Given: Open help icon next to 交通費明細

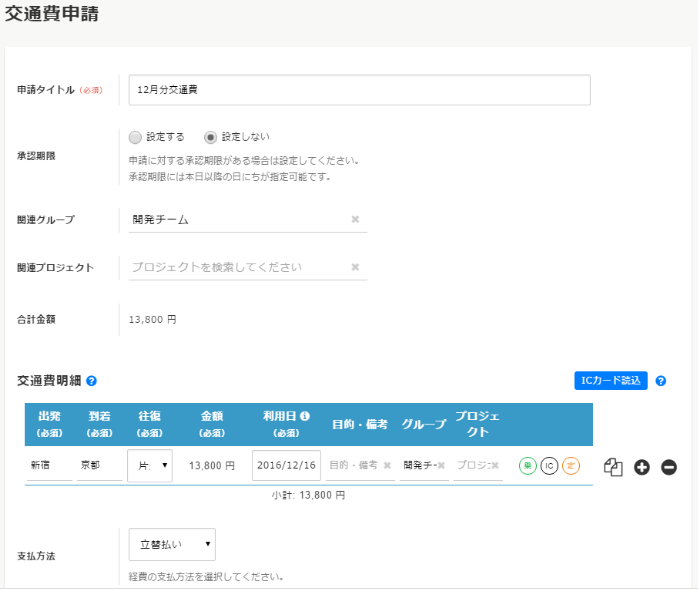Looking at the screenshot, I should pos(91,381).
